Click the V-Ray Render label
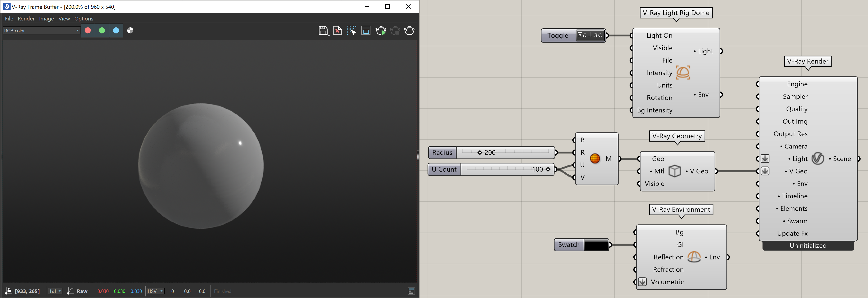The image size is (868, 298). (x=808, y=61)
